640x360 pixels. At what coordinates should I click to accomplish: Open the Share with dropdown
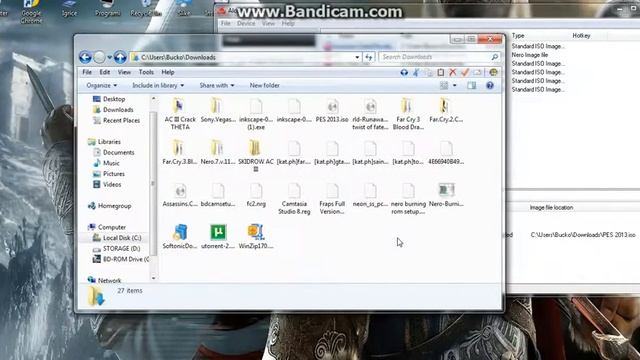click(x=217, y=85)
